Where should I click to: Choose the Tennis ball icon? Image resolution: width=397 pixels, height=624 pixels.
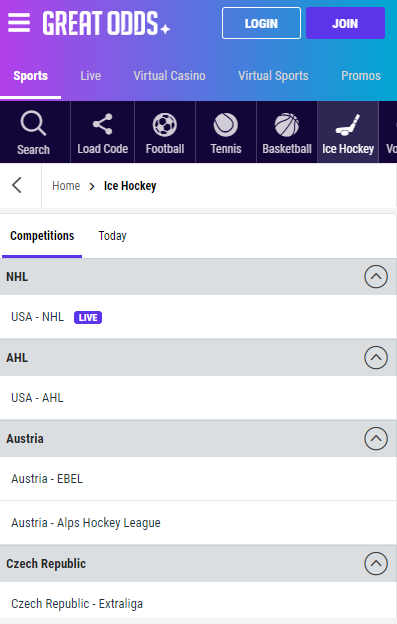click(226, 125)
